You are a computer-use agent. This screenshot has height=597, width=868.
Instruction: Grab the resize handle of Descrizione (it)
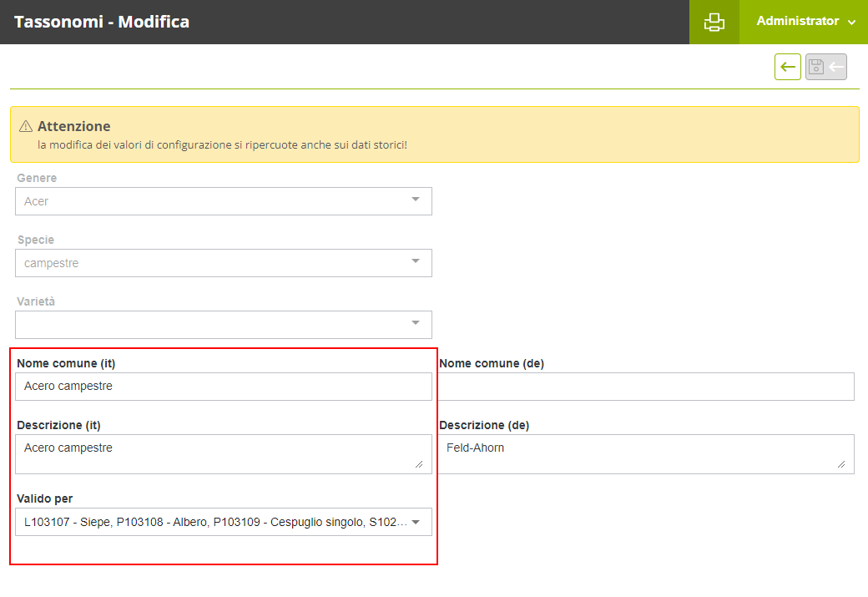coord(418,464)
